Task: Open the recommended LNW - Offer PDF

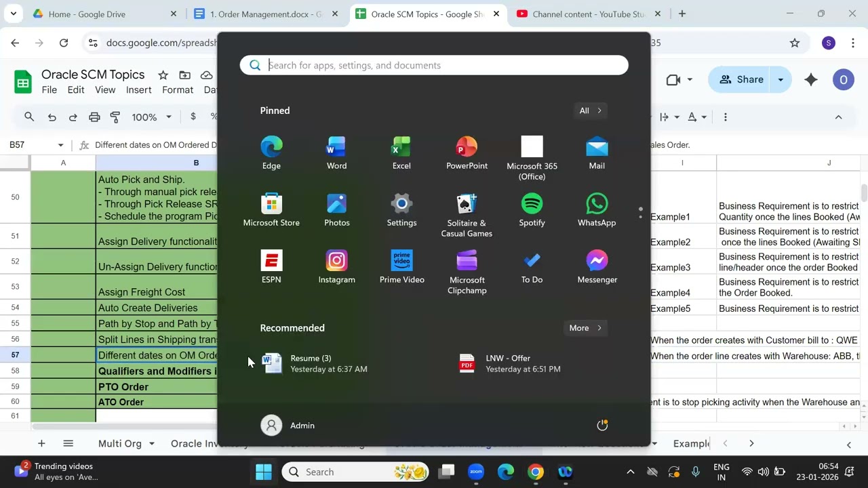Action: 509,363
